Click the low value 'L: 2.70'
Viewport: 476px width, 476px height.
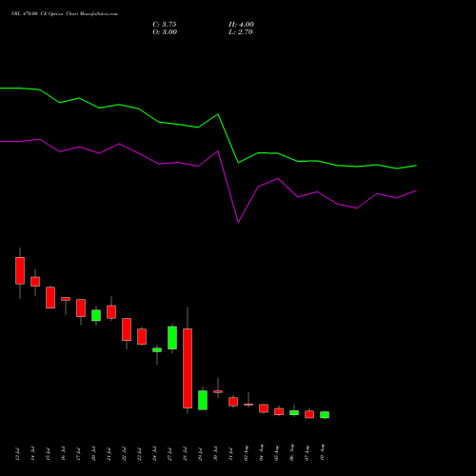pos(241,32)
